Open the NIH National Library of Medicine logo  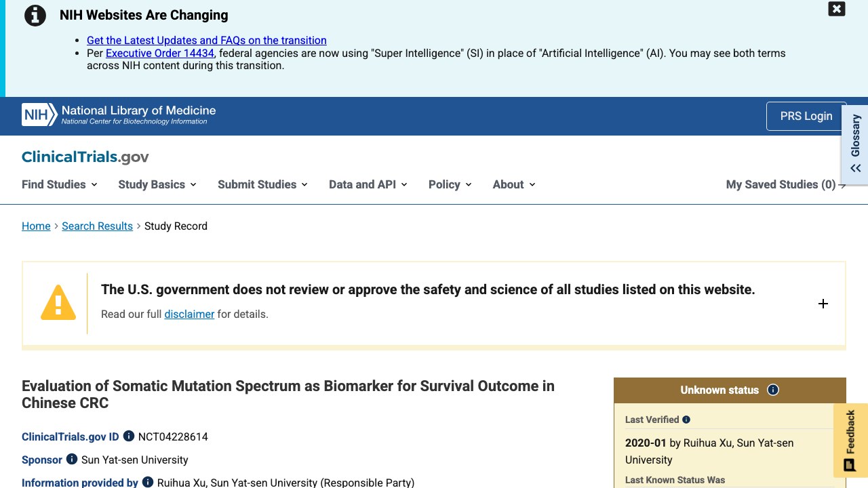pyautogui.click(x=119, y=115)
